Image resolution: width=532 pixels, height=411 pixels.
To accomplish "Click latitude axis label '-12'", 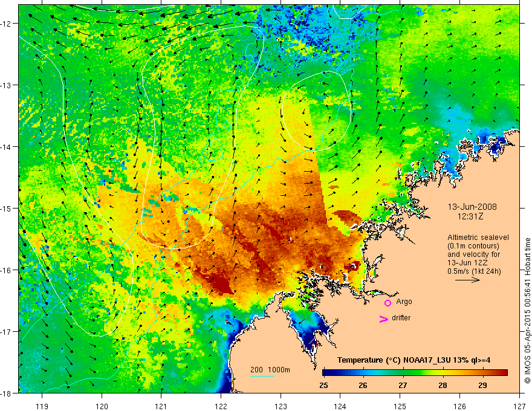I will coord(7,24).
